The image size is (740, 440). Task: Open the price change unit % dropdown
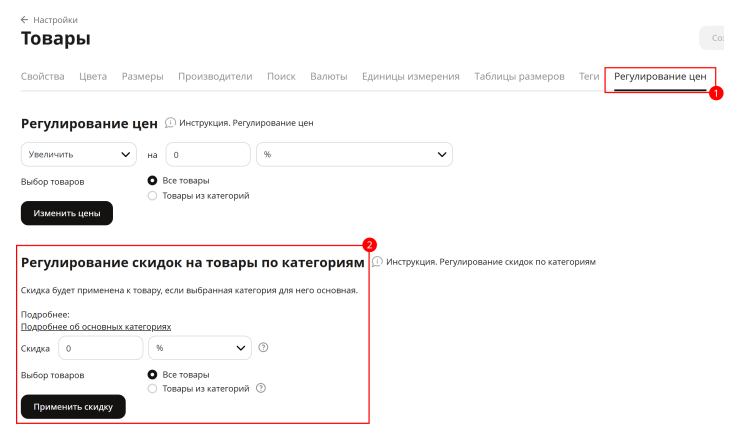coord(354,154)
